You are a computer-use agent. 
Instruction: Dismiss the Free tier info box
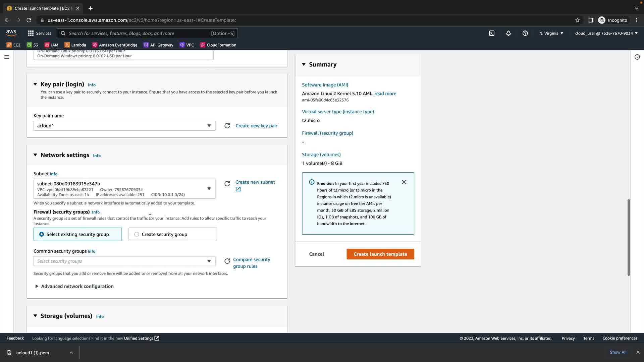(x=404, y=182)
